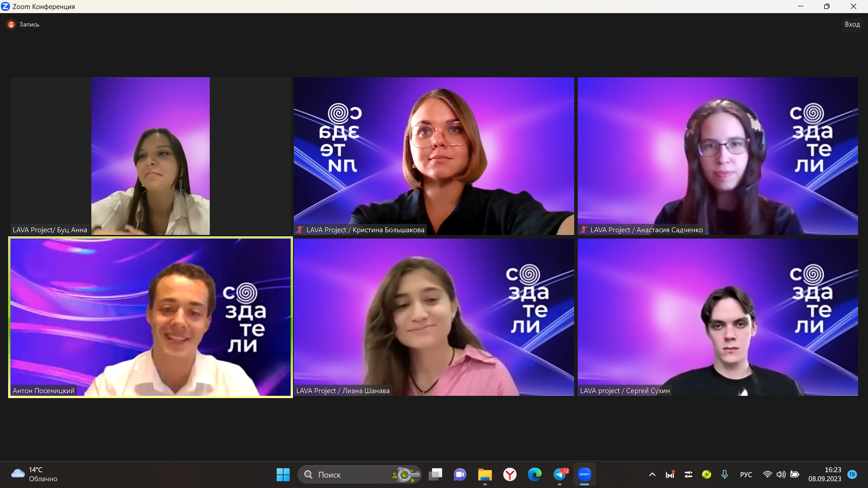Open File Explorer from the taskbar
Image resolution: width=868 pixels, height=488 pixels.
tap(485, 474)
